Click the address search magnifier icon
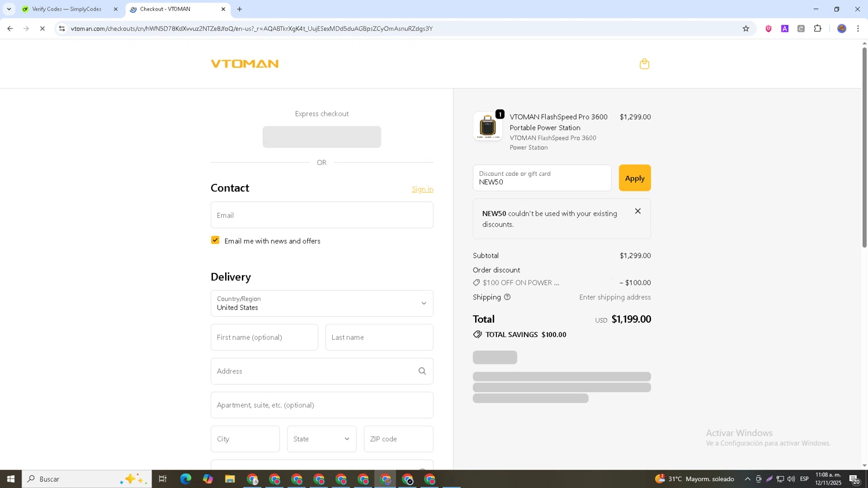The height and width of the screenshot is (488, 868). click(422, 371)
